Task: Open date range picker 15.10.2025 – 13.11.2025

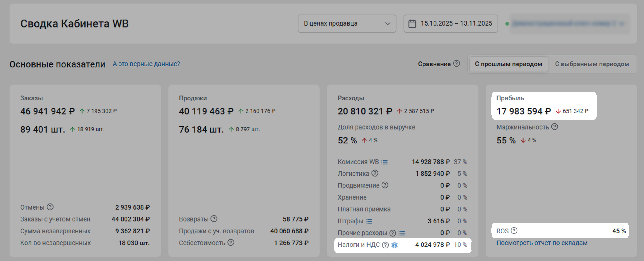Action: (x=450, y=23)
